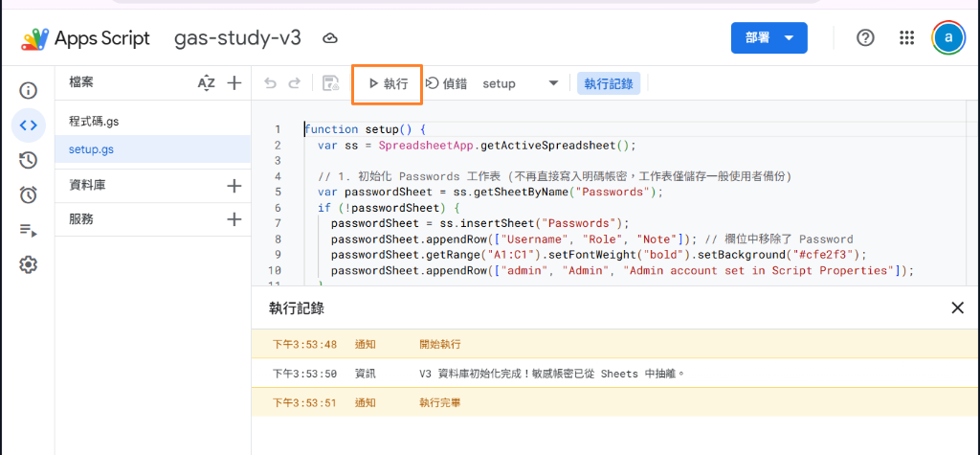Open Project Settings gear icon
The image size is (980, 455).
coord(28,264)
